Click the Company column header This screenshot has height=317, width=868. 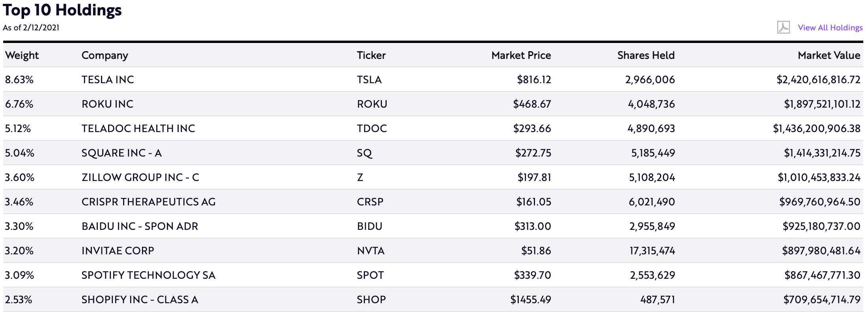click(105, 55)
